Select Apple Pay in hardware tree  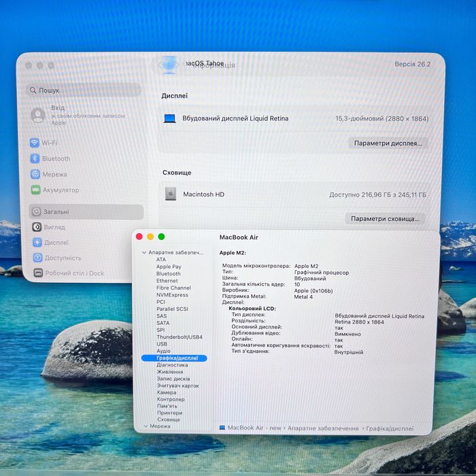pyautogui.click(x=169, y=267)
